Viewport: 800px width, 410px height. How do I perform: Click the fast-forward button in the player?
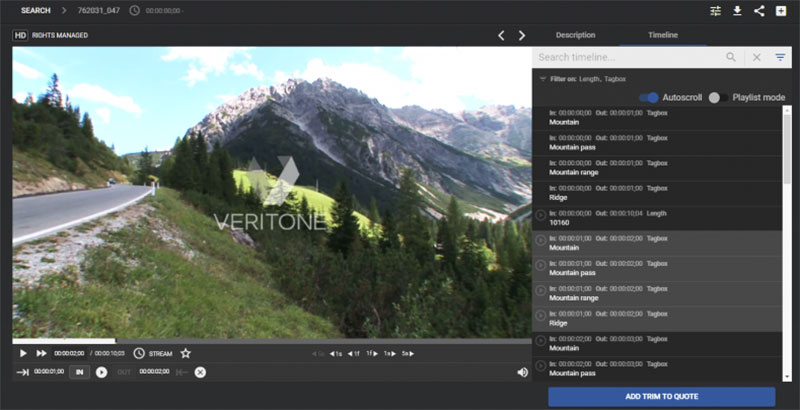[41, 353]
